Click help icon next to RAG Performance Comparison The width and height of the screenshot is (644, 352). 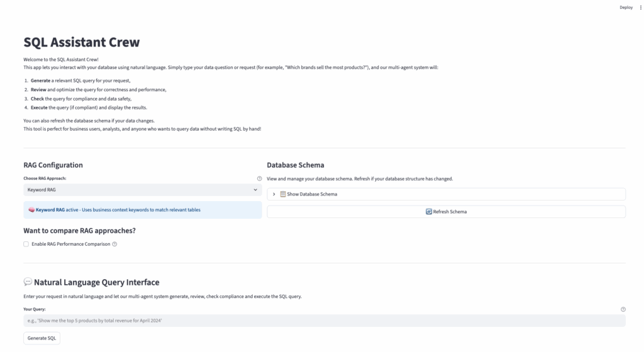point(114,244)
